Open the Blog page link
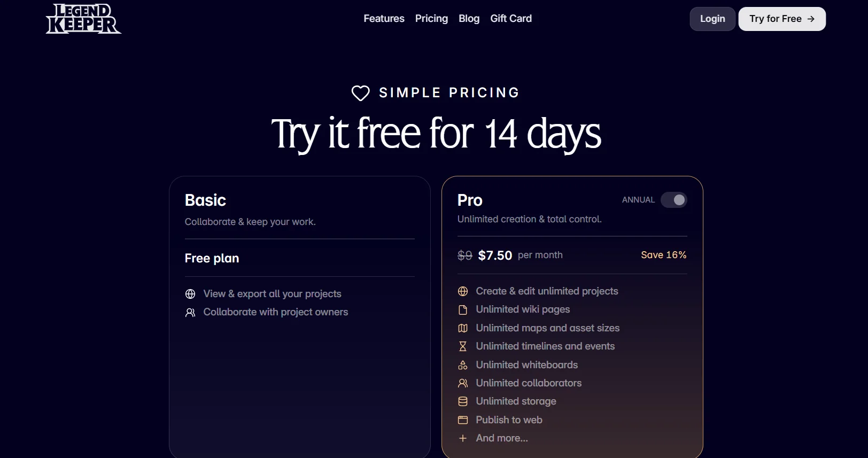This screenshot has height=458, width=868. point(469,19)
